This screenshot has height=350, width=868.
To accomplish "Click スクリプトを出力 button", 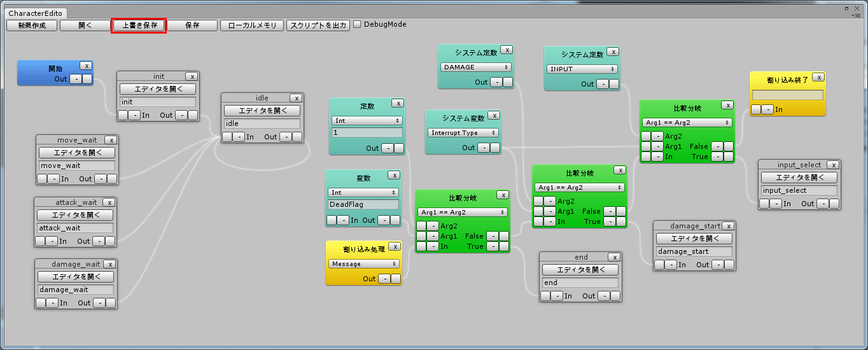I will click(x=318, y=25).
